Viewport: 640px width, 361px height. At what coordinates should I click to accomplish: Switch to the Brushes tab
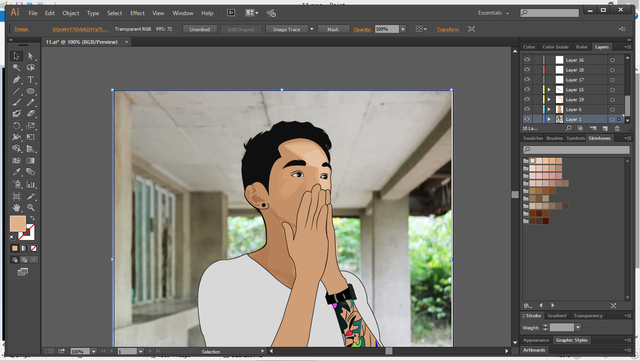click(555, 138)
